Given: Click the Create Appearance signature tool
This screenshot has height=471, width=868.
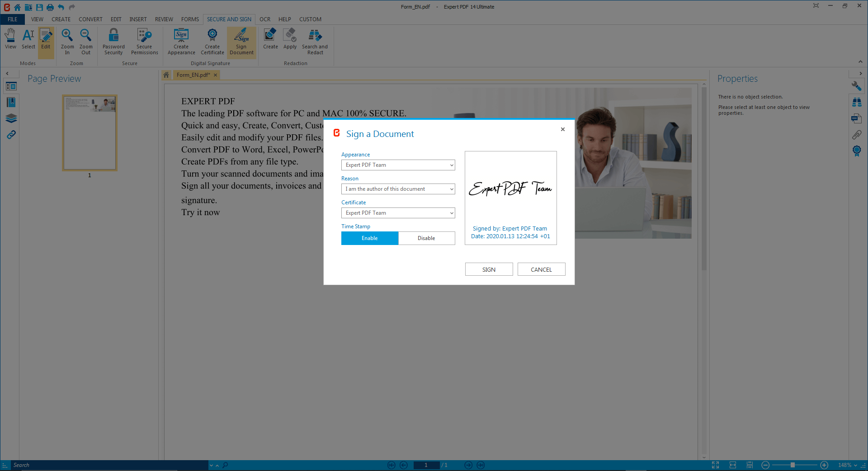Looking at the screenshot, I should (x=181, y=42).
